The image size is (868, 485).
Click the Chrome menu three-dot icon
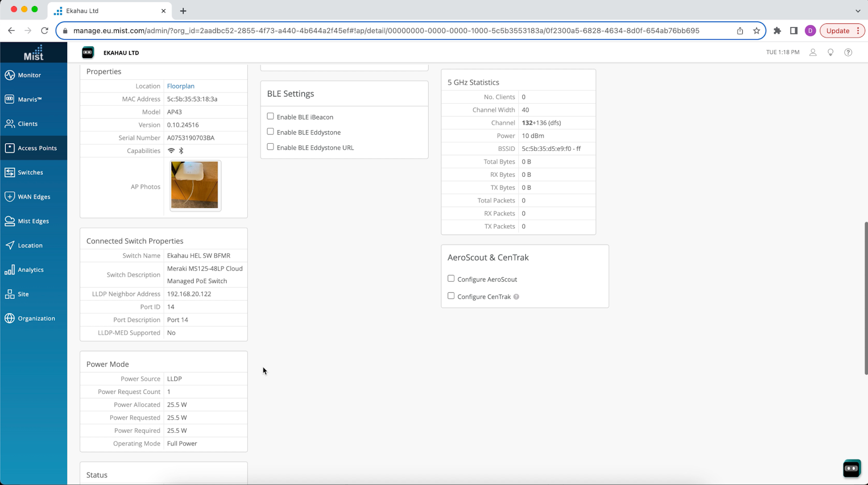point(858,31)
